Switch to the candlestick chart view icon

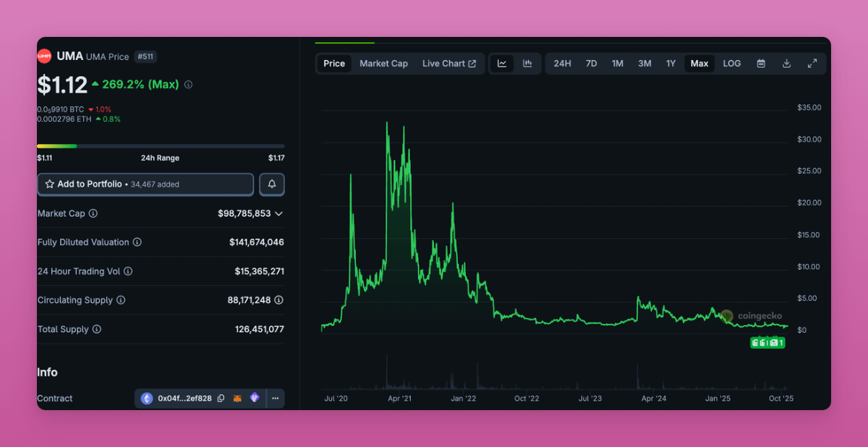point(527,64)
